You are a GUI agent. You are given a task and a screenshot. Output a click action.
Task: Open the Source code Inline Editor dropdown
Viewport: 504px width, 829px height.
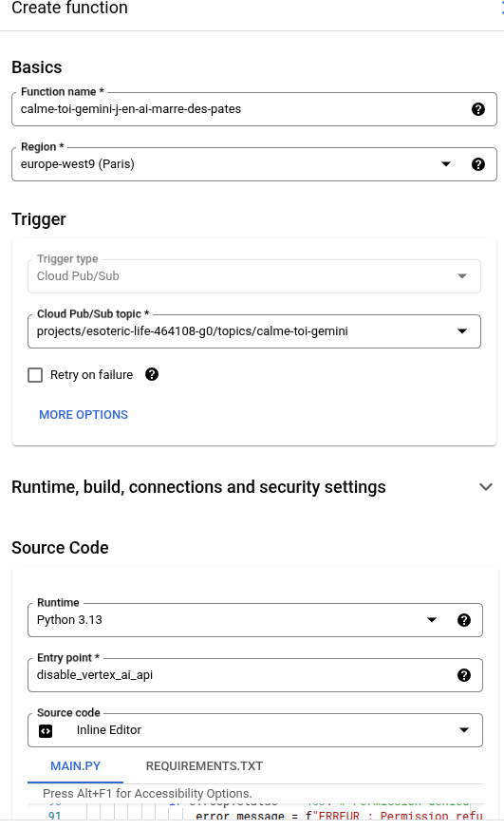coord(255,730)
